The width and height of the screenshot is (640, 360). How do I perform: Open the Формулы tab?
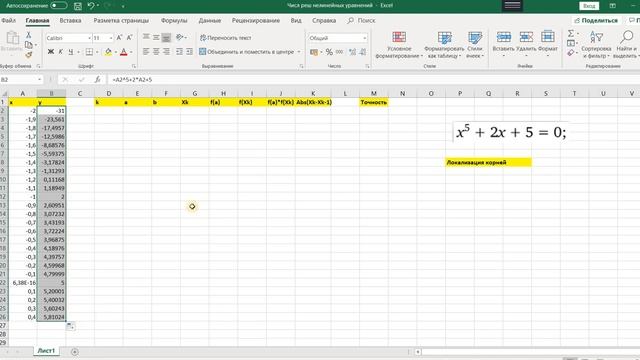point(174,20)
